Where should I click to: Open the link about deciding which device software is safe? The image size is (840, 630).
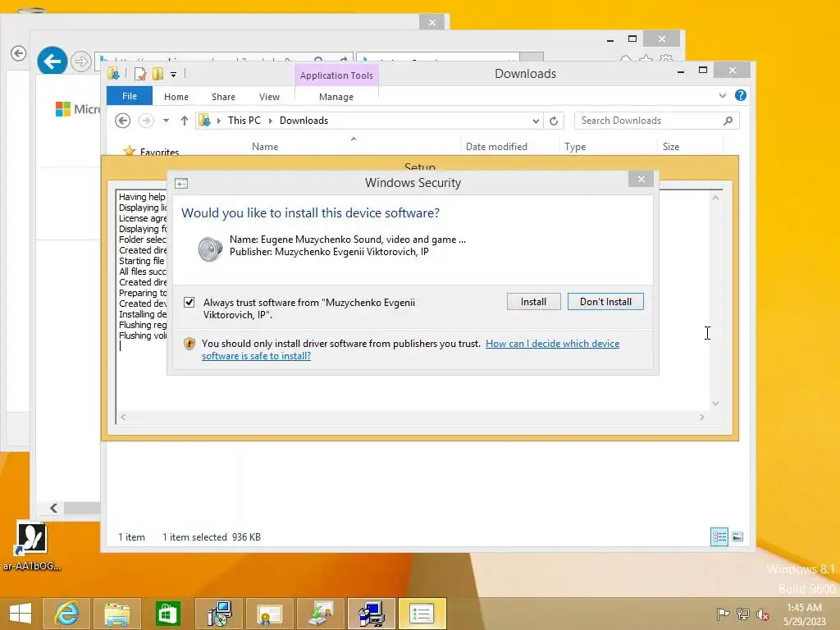coord(410,349)
